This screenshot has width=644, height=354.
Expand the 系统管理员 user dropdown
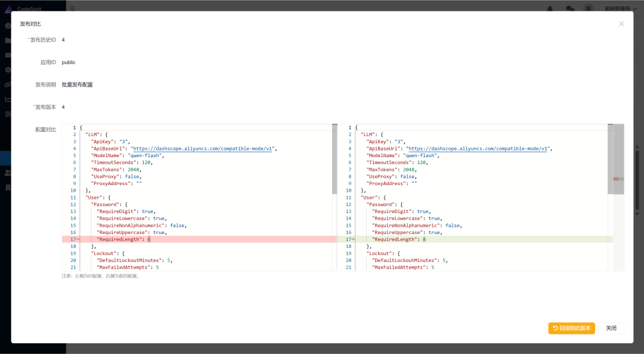point(620,8)
